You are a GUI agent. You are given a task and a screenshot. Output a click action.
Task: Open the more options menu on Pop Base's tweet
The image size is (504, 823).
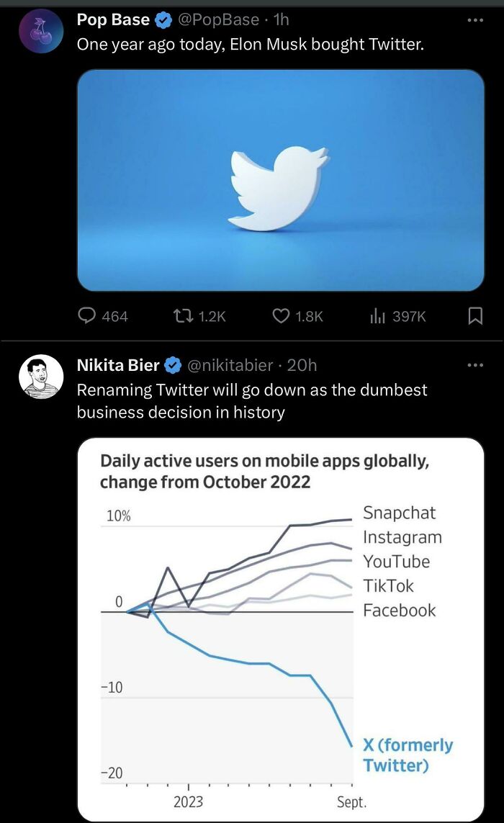pyautogui.click(x=474, y=19)
